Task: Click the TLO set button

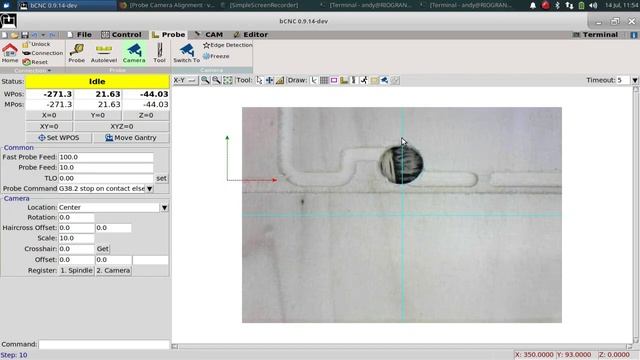Action: pyautogui.click(x=161, y=178)
